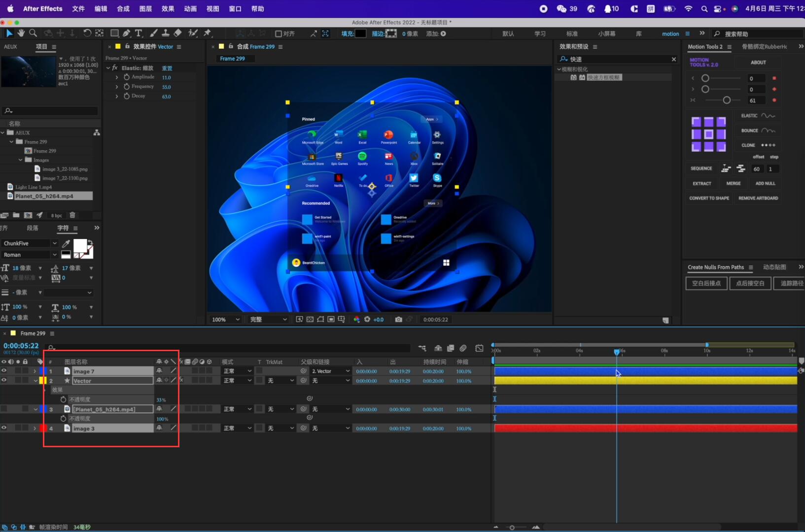The image size is (805, 532).
Task: Select the Type text tool
Action: [139, 33]
